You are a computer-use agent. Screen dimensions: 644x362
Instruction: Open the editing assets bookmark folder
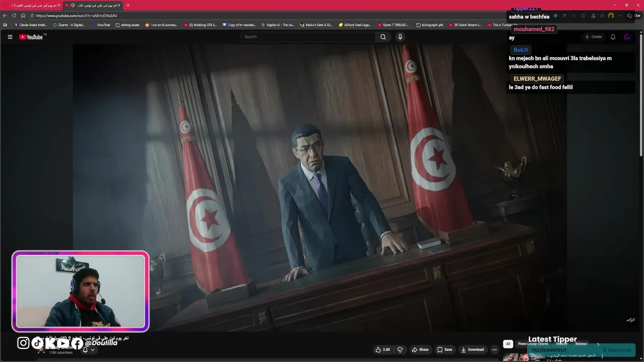(128, 25)
